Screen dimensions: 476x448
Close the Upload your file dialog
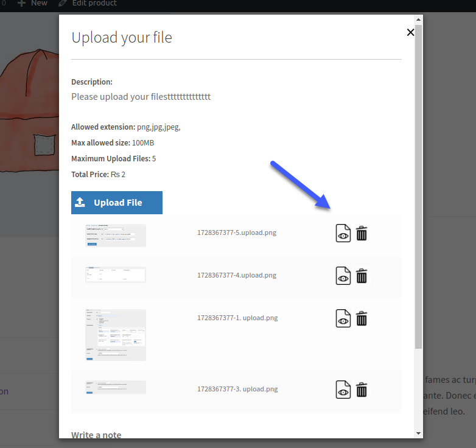click(410, 32)
